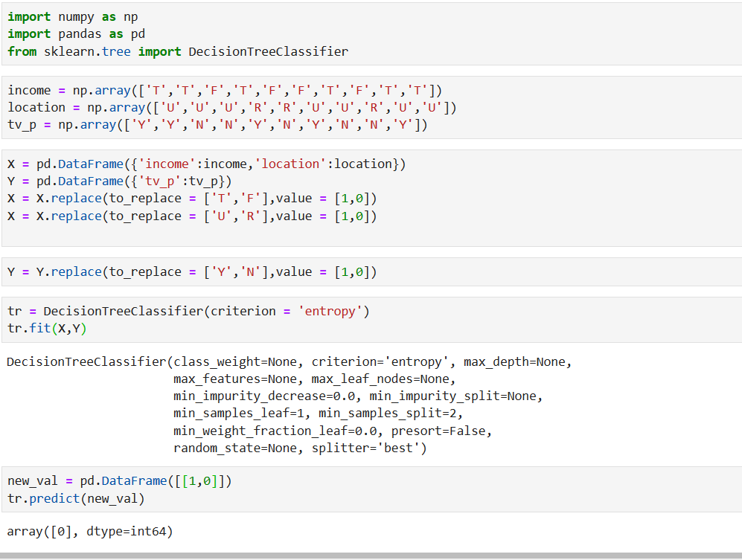
Task: Click the imports code cell
Action: pos(372,34)
